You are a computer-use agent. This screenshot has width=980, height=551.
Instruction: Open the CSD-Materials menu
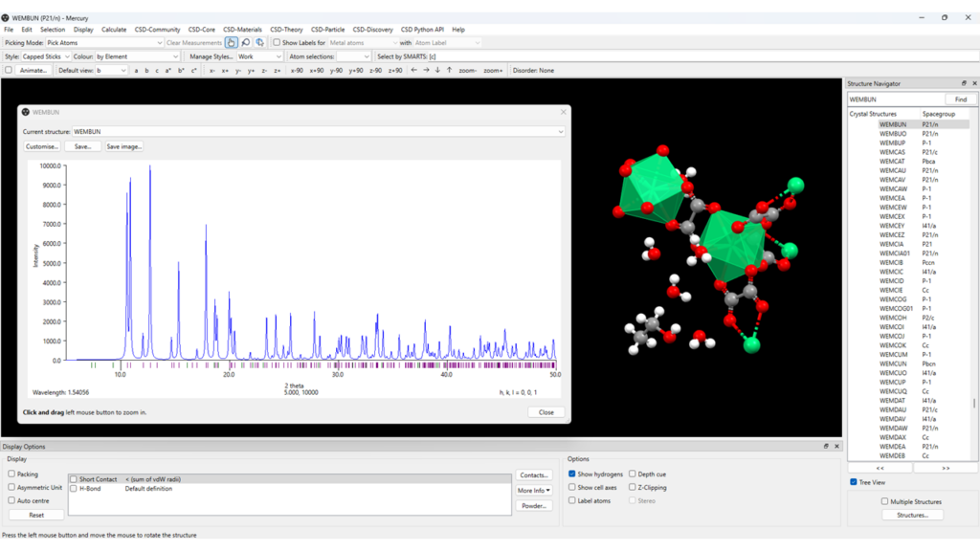[242, 30]
